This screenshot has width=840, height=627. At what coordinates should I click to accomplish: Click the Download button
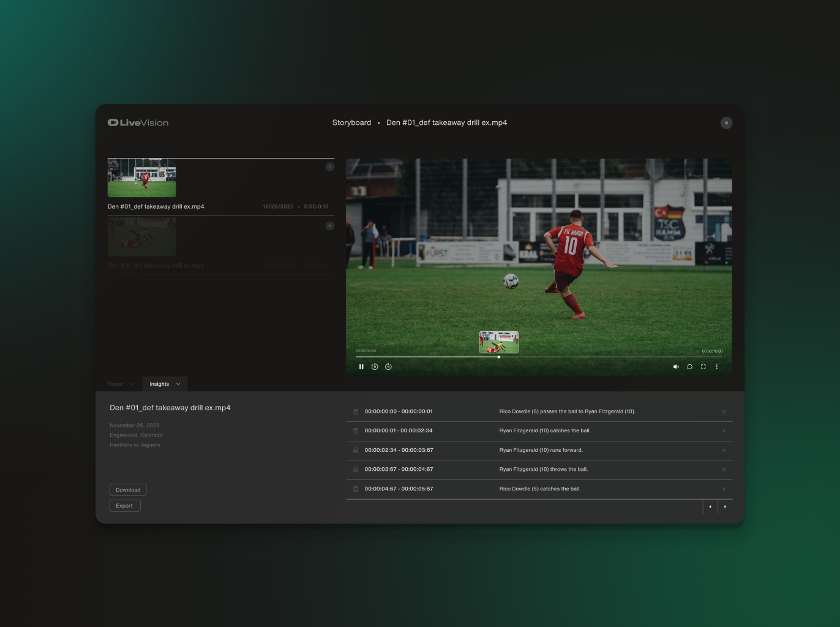point(128,490)
